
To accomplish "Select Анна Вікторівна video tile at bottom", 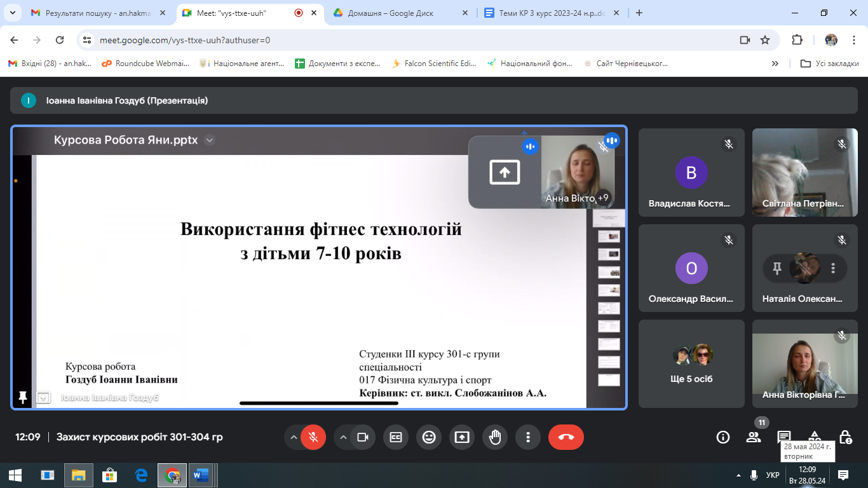I will coord(805,363).
